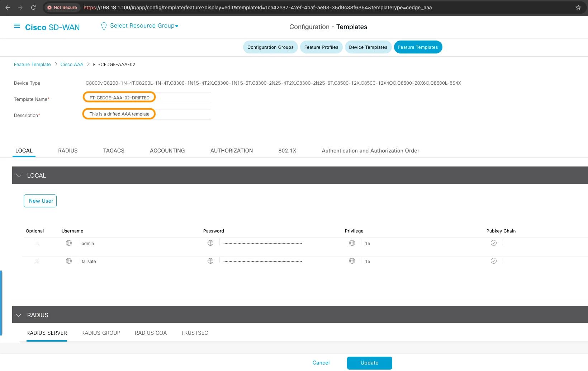
Task: Bookmark this page with the star icon
Action: [578, 7]
